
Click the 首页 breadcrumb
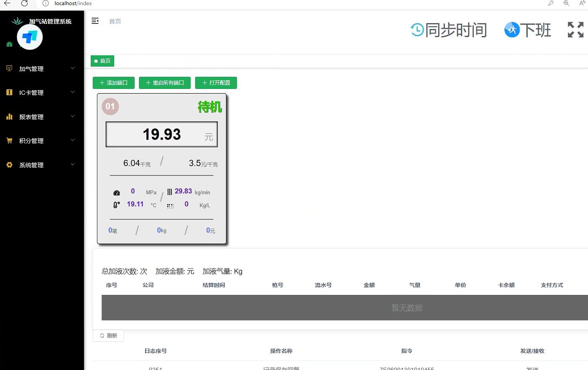pos(115,21)
